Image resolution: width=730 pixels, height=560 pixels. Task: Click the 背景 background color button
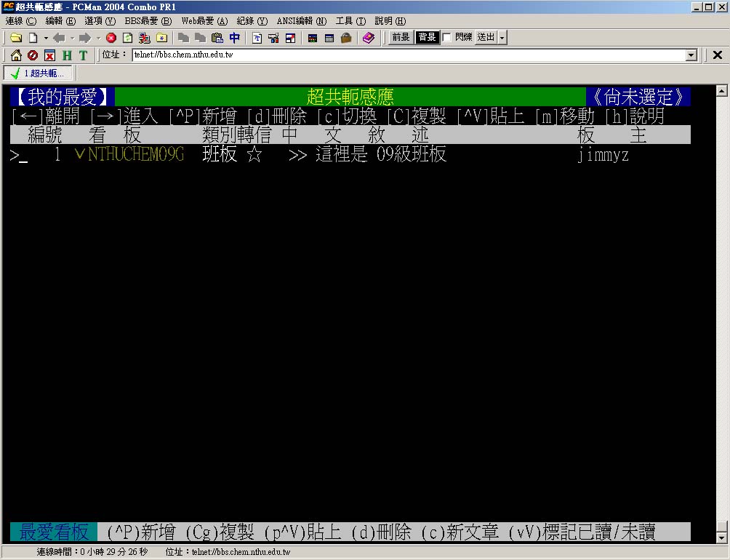tap(427, 38)
